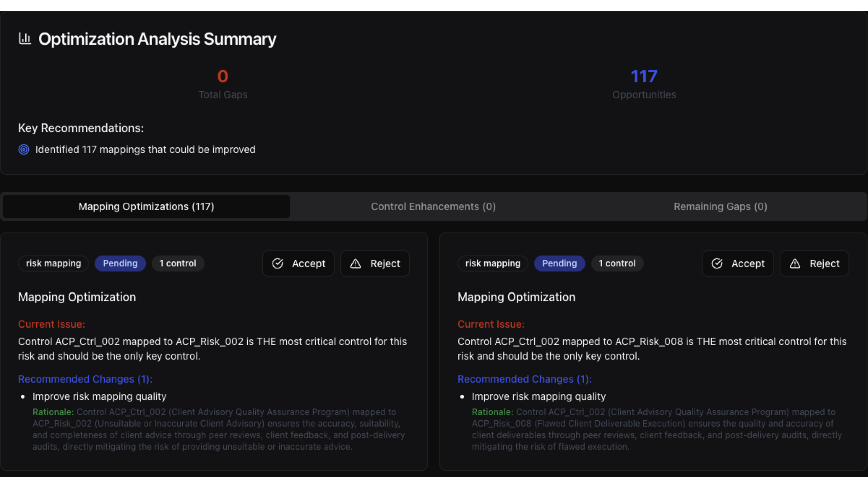868x488 pixels.
Task: Click the checkmark icon inside the left Accept button
Action: (x=278, y=263)
